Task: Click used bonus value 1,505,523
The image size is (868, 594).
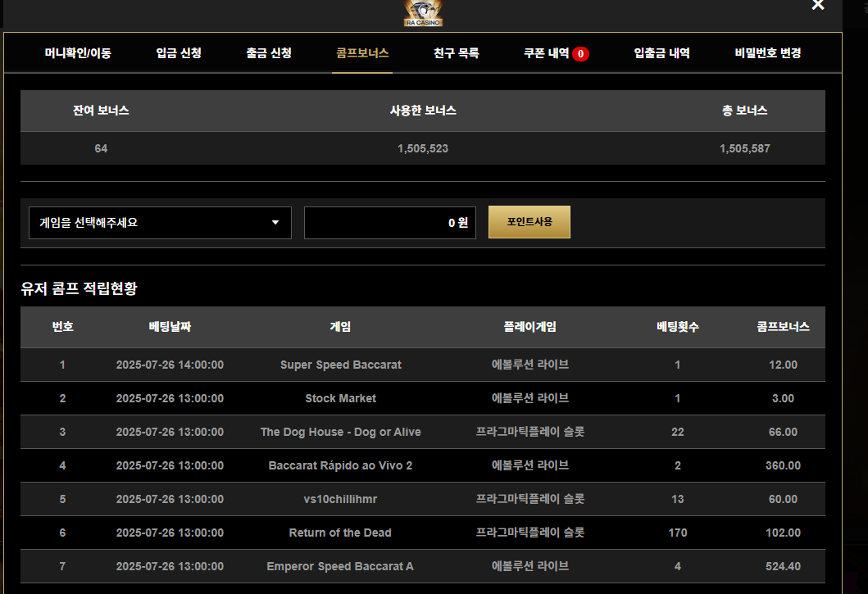Action: pos(423,148)
